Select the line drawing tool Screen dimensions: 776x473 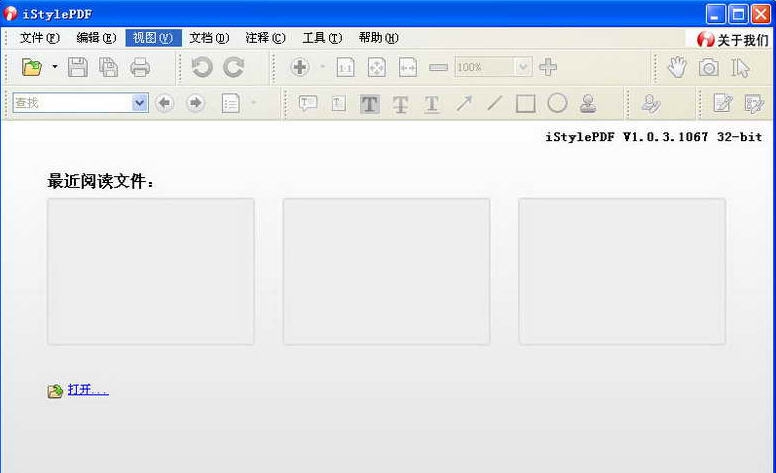click(x=495, y=103)
